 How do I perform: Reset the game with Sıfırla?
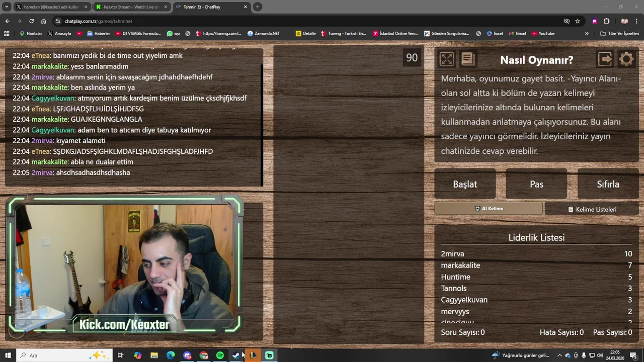(608, 184)
